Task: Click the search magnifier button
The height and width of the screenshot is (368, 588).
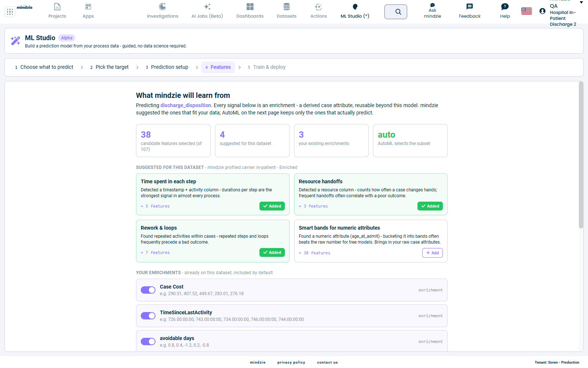Action: (396, 12)
